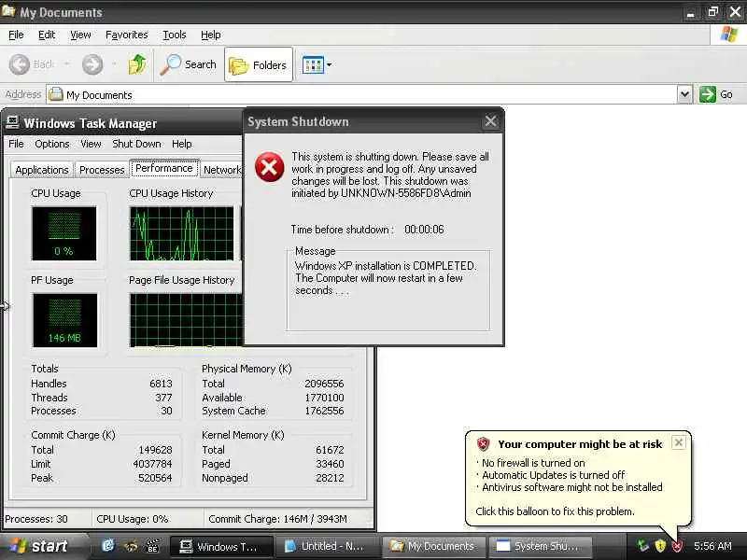The width and height of the screenshot is (747, 560).
Task: Switch to the Networking tab
Action: 222,170
